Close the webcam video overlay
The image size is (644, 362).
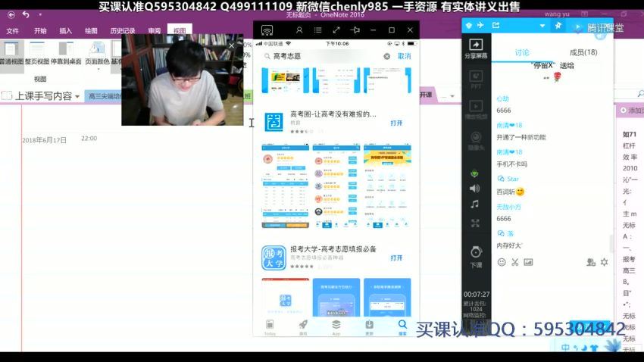pos(232,45)
